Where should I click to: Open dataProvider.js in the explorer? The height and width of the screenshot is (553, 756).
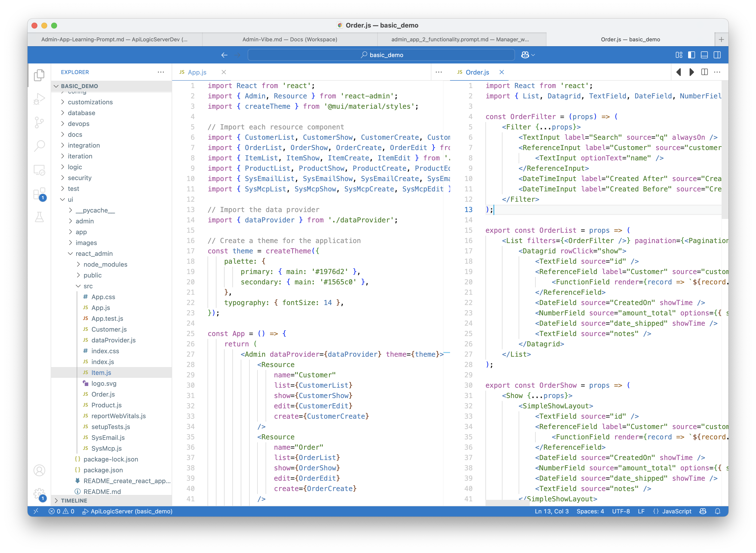pos(111,340)
